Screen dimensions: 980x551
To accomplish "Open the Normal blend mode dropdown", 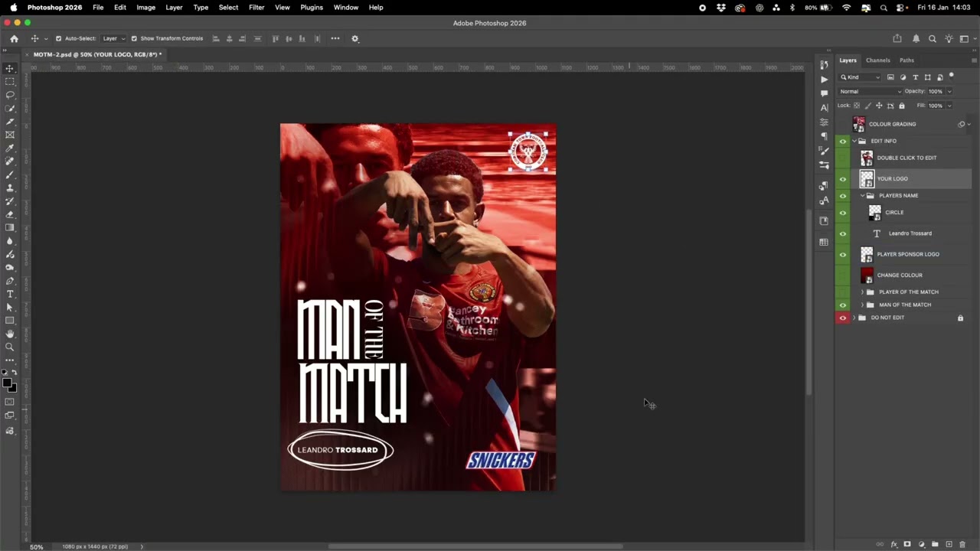I will [870, 91].
